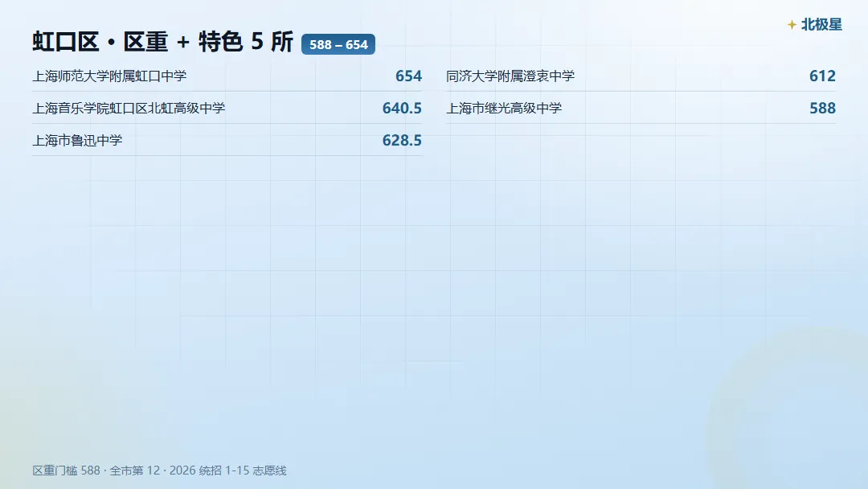Click the 北极星 star logo icon
868x489 pixels.
(792, 25)
